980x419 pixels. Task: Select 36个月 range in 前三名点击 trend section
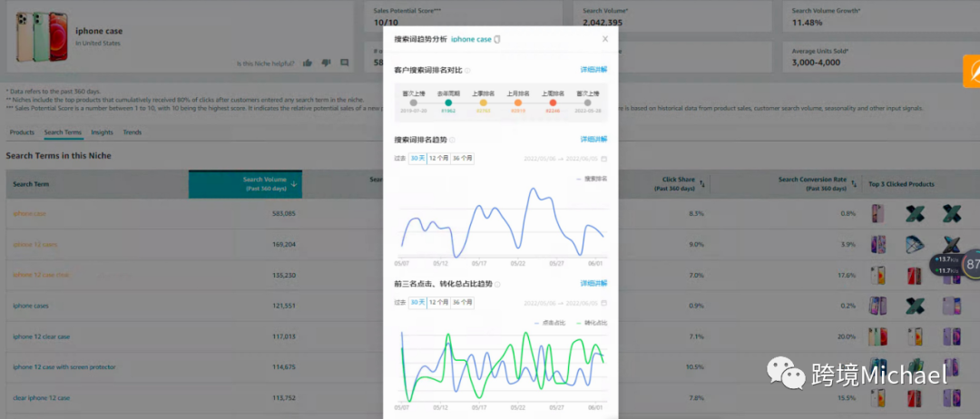click(x=463, y=303)
